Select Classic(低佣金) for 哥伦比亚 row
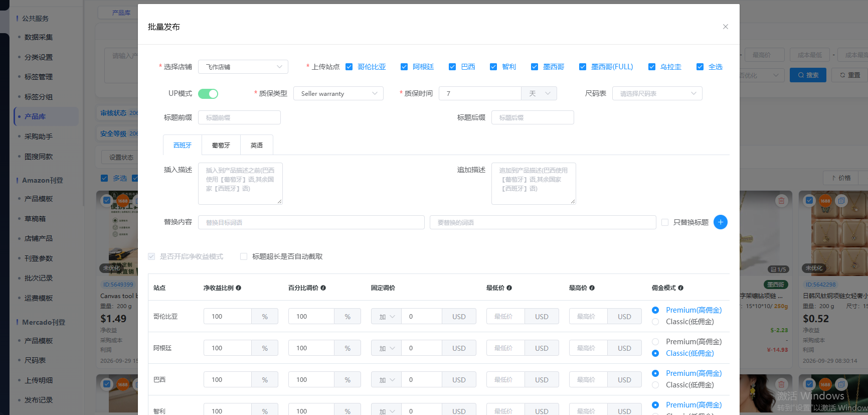This screenshot has width=868, height=415. (x=655, y=322)
